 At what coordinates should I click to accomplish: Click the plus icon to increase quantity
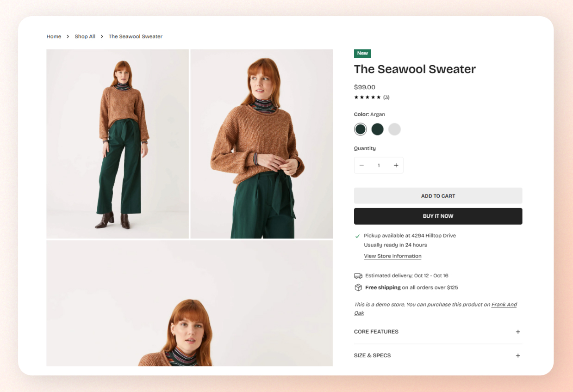396,165
